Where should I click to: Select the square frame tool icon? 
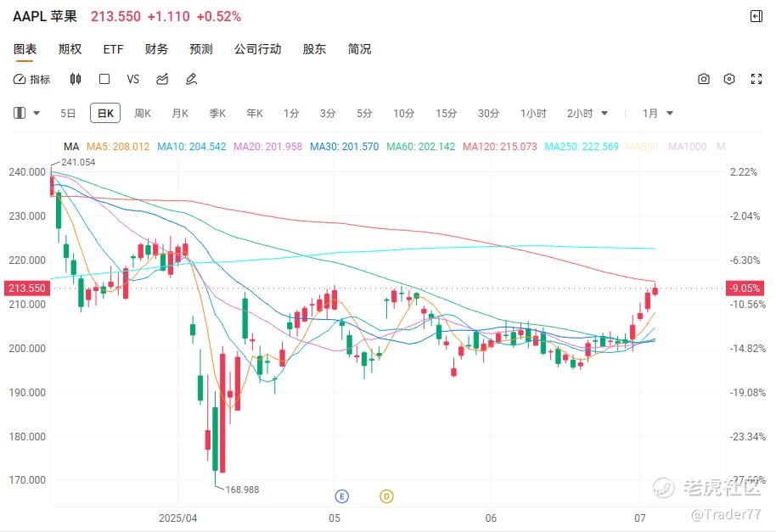tap(104, 79)
